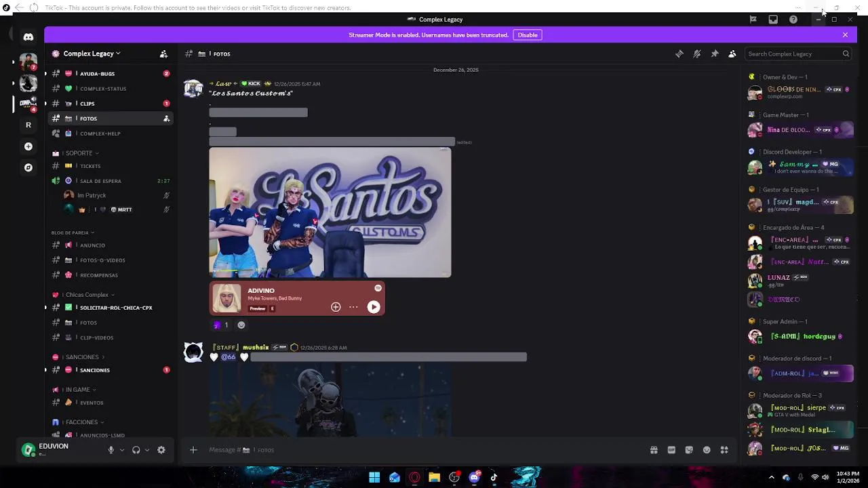The width and height of the screenshot is (868, 488).
Task: Open the COMPLEX-STATUS channel
Action: pyautogui.click(x=111, y=89)
